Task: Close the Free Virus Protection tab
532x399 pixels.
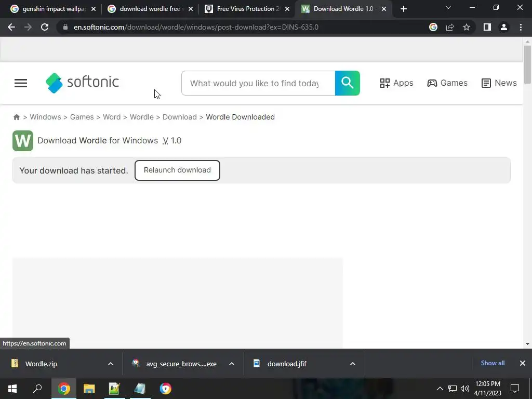Action: (x=287, y=9)
